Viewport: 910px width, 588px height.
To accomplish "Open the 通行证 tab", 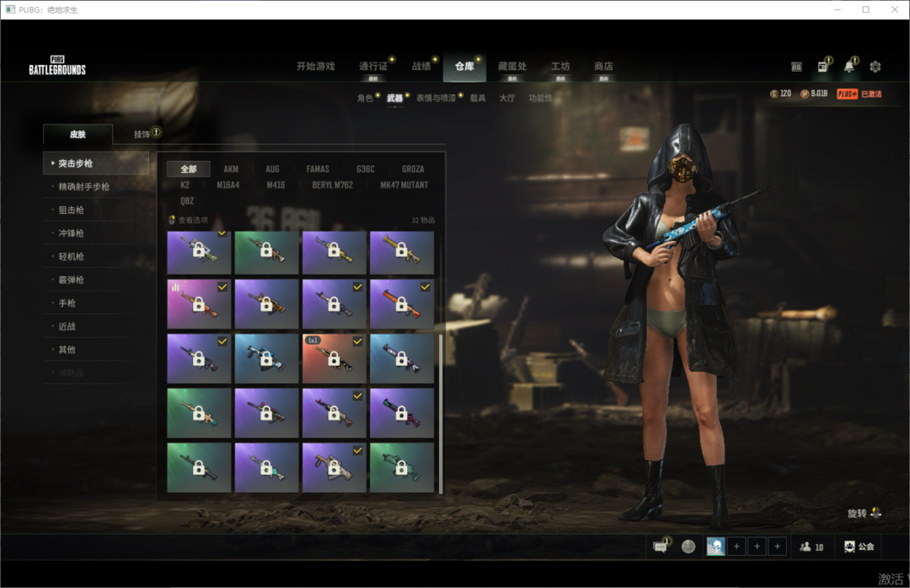I will [x=373, y=67].
